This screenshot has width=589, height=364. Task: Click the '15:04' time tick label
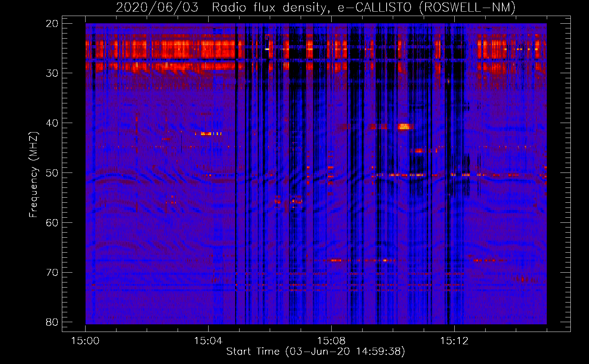pos(208,341)
